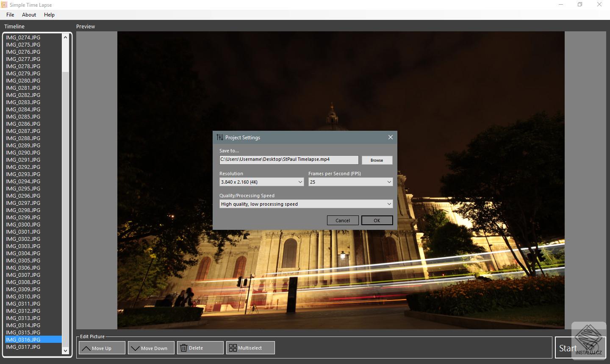
Task: Click the Project Settings sliders icon
Action: point(219,137)
